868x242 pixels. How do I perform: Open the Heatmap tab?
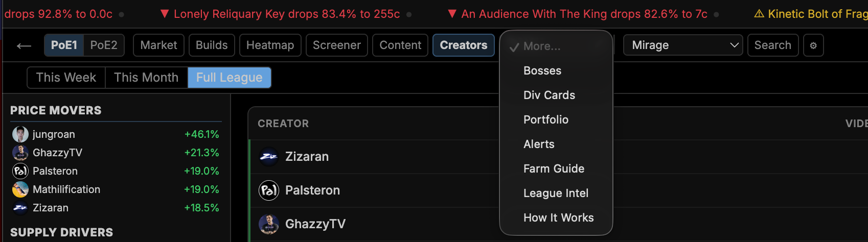coord(270,45)
